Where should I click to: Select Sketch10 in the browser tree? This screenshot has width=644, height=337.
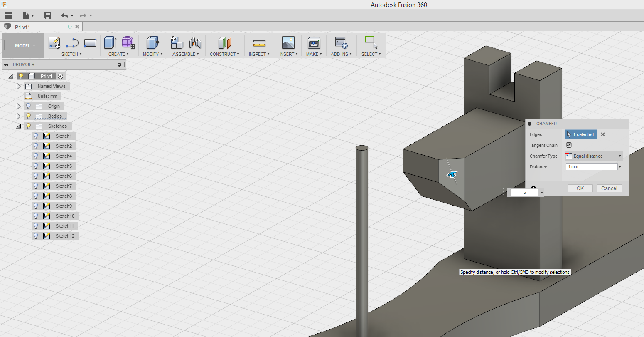click(65, 216)
